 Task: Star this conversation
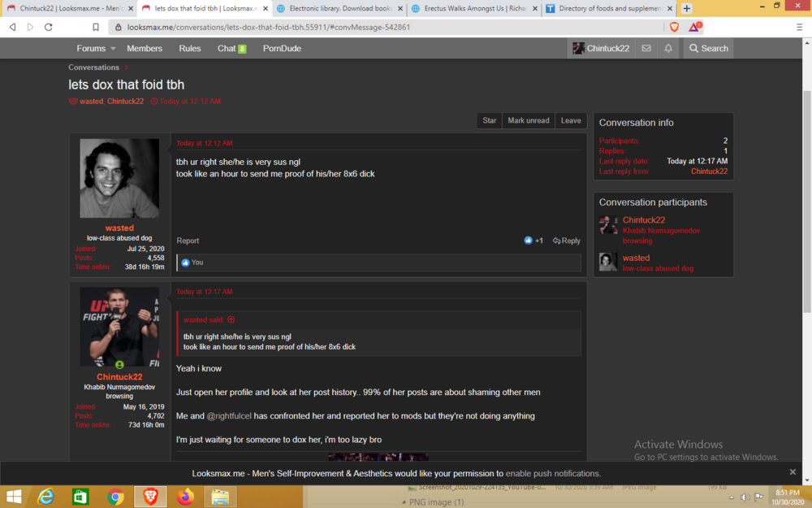pyautogui.click(x=490, y=120)
